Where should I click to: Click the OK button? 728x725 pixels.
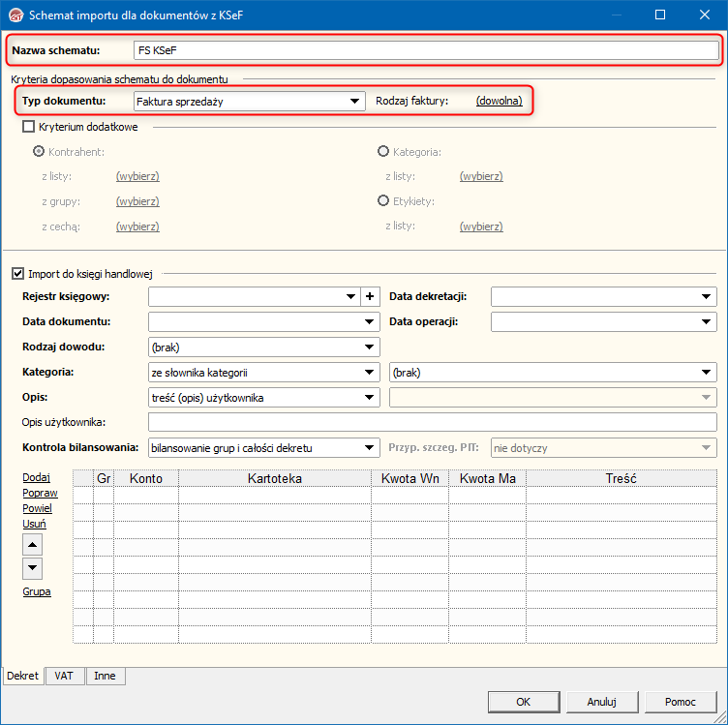(523, 702)
